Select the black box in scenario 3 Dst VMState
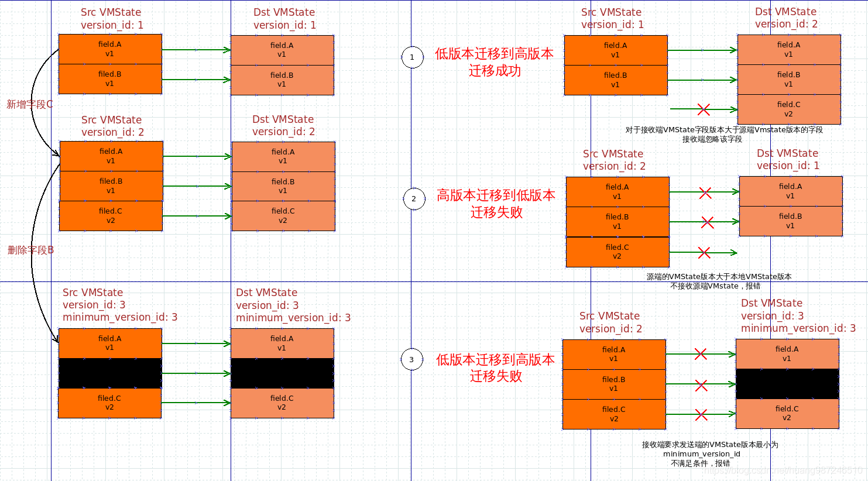 tap(787, 384)
